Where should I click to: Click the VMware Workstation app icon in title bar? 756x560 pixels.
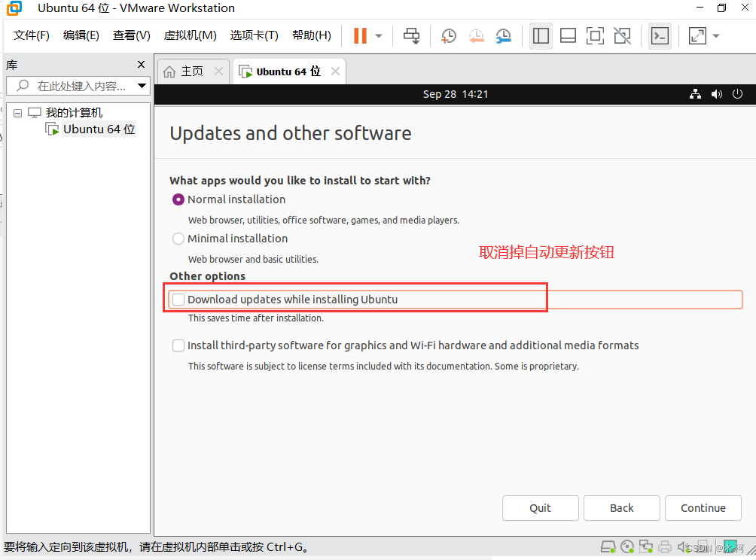click(14, 8)
